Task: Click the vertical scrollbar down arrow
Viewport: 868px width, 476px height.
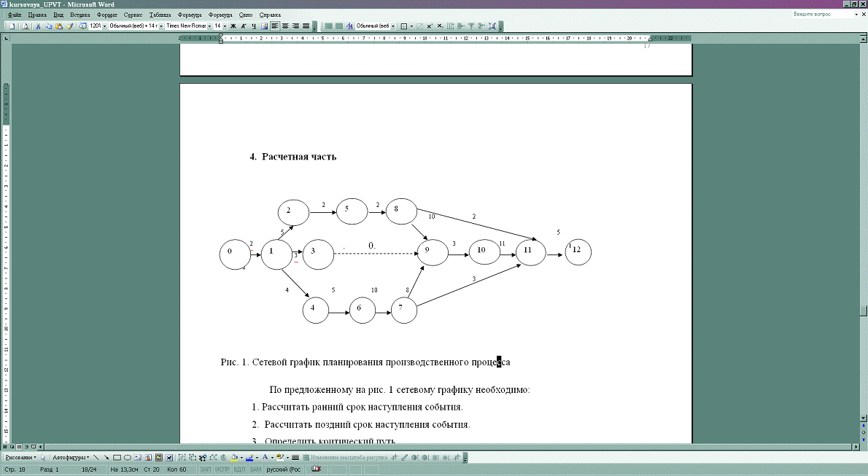Action: (x=863, y=418)
